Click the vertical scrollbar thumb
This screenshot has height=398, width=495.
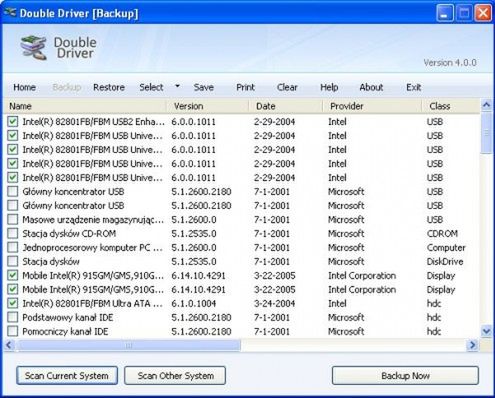click(x=487, y=133)
